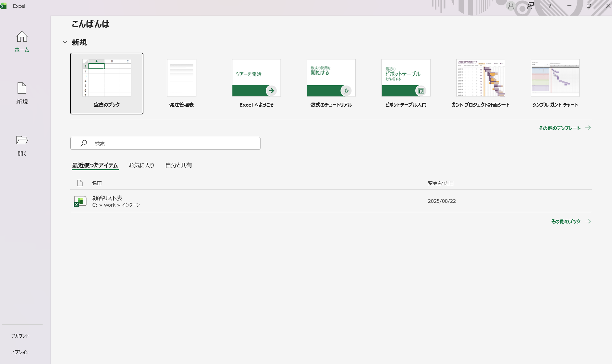612x364 pixels.
Task: Open オプション in the sidebar
Action: [x=20, y=352]
